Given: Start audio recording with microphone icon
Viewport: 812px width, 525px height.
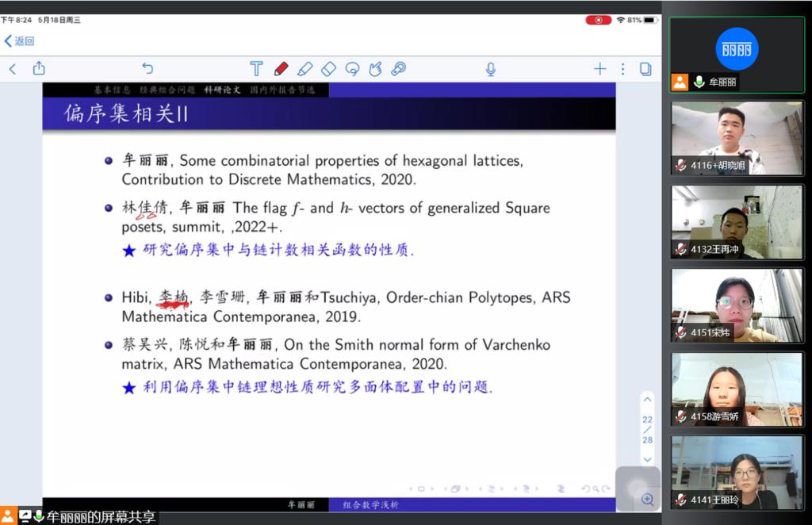Looking at the screenshot, I should tap(491, 69).
